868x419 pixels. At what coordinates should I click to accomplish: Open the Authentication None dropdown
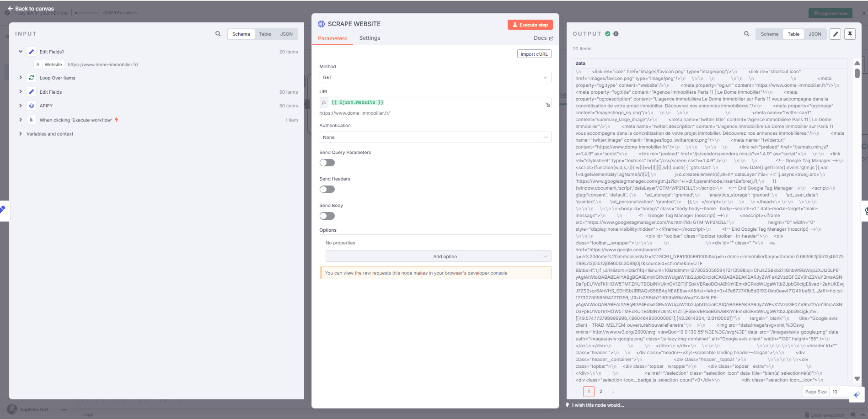click(435, 137)
